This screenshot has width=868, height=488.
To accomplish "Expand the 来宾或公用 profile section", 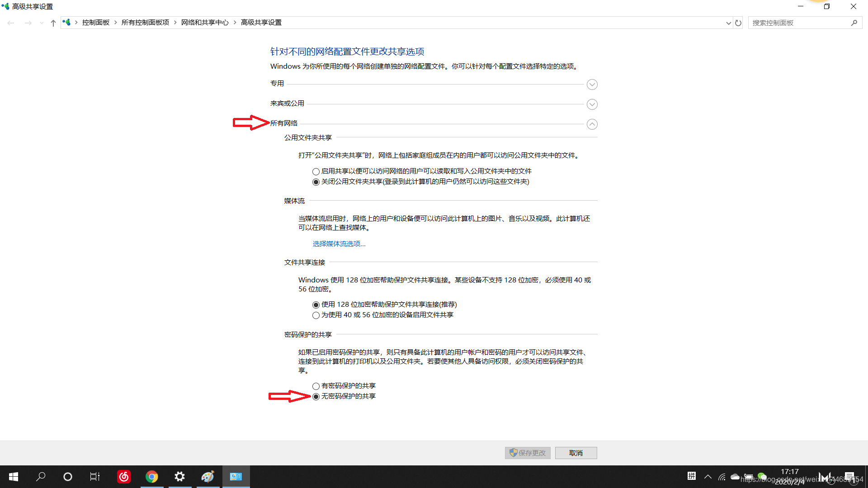I will [592, 104].
